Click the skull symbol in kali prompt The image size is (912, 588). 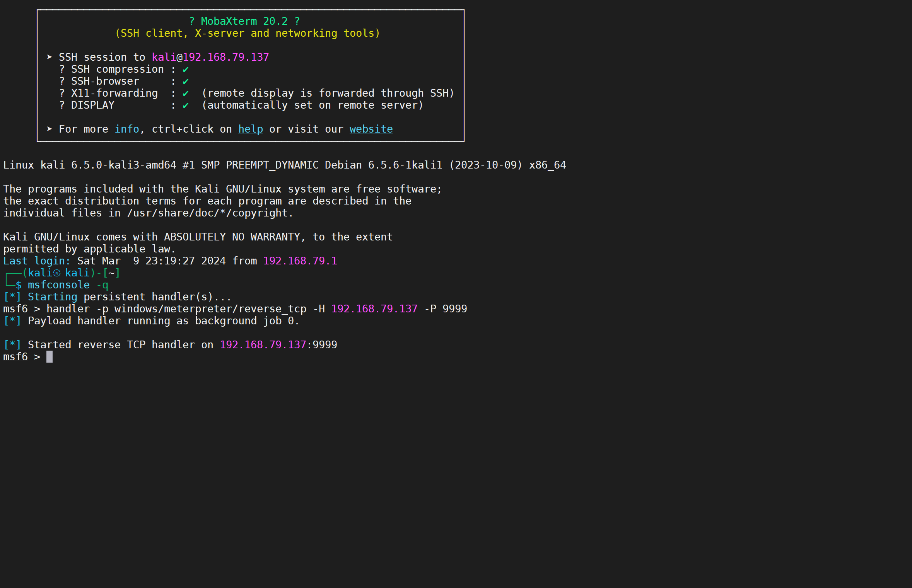click(57, 273)
